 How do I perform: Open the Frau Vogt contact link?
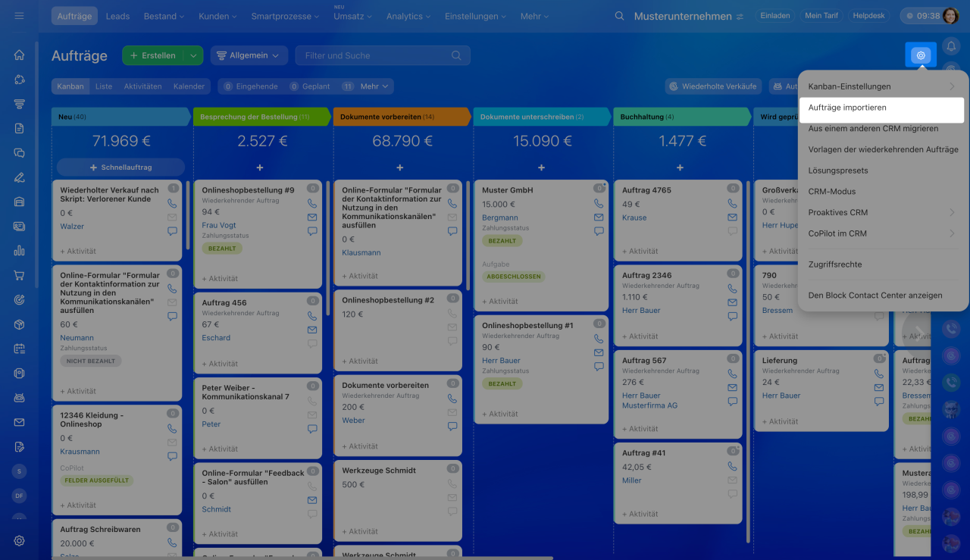[219, 226]
